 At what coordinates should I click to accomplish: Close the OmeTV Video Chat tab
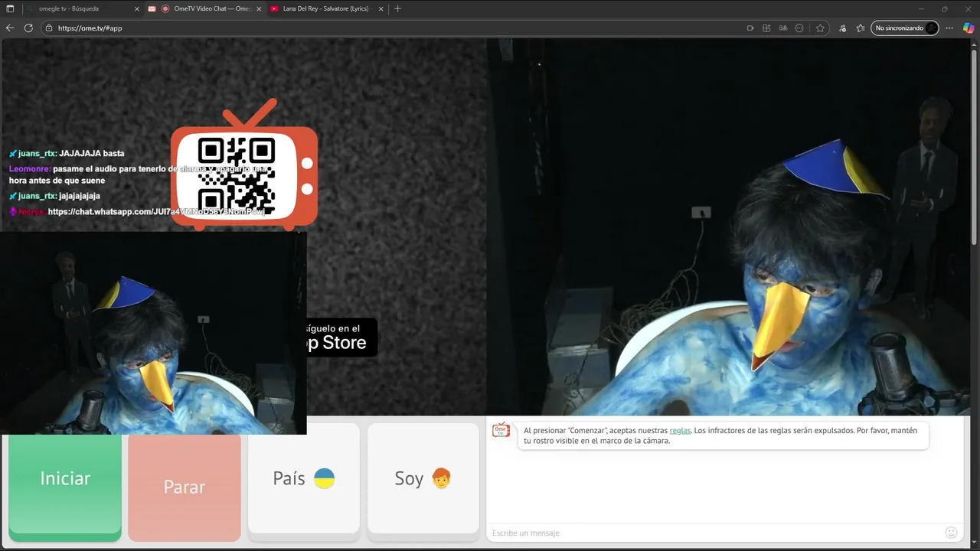259,8
